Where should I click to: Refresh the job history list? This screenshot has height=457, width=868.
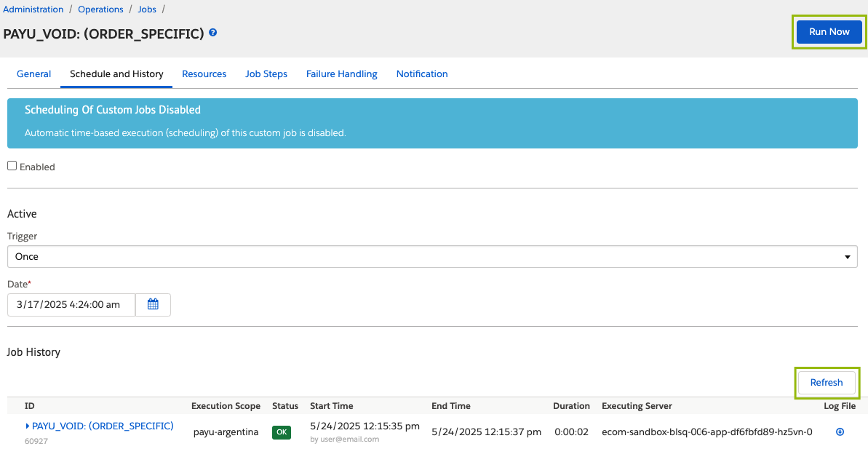827,382
